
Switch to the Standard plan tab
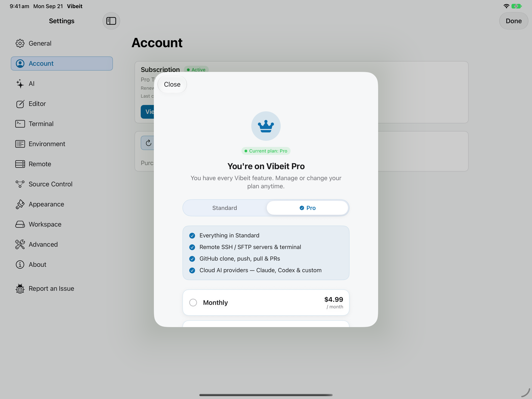[x=224, y=208]
